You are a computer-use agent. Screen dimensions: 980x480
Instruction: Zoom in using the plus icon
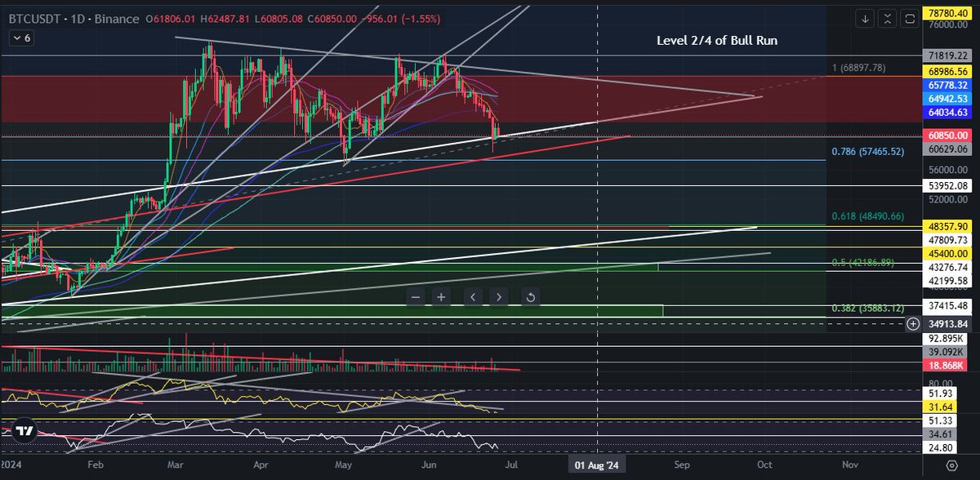click(x=439, y=297)
